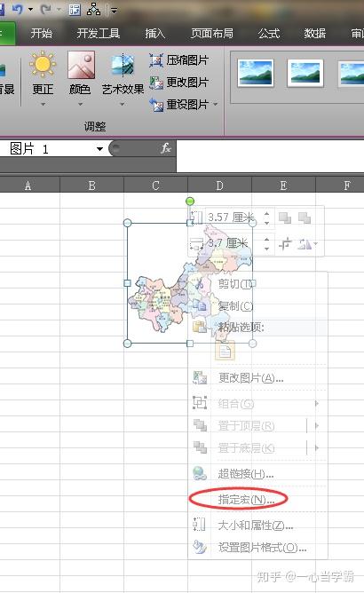Switch to the 开始 ribbon tab

point(41,34)
